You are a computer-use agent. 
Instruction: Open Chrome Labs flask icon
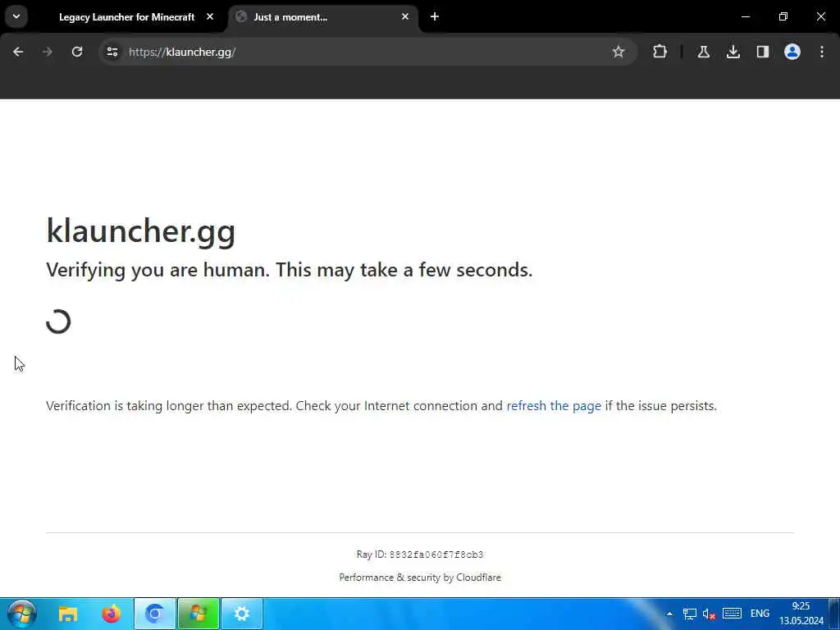click(703, 52)
